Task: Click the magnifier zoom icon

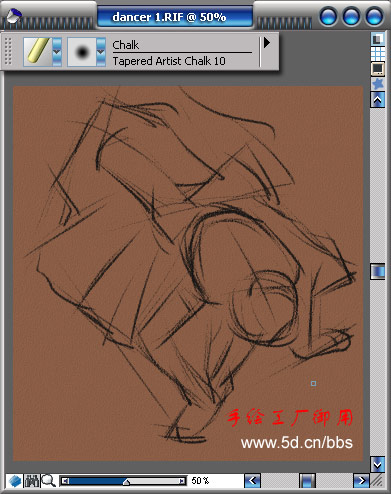Action: (48, 481)
